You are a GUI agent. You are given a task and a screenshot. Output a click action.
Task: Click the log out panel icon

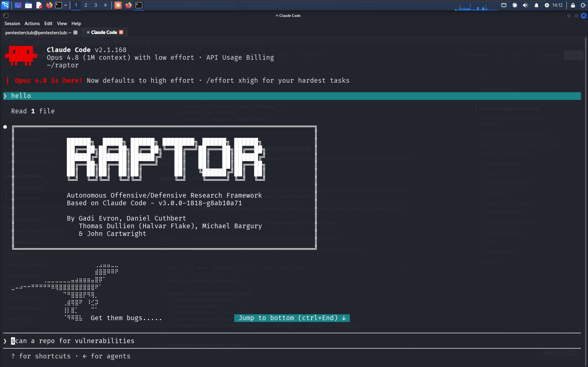click(x=583, y=5)
